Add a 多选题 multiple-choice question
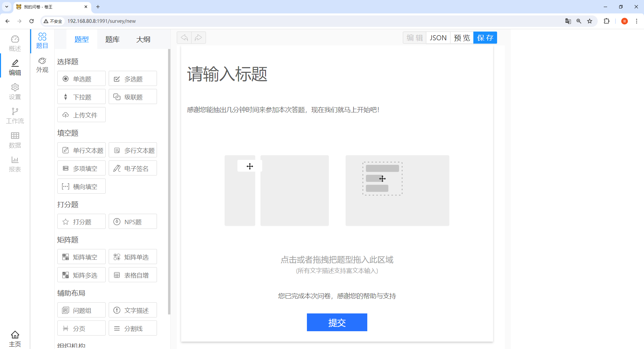This screenshot has width=644, height=349. point(133,79)
